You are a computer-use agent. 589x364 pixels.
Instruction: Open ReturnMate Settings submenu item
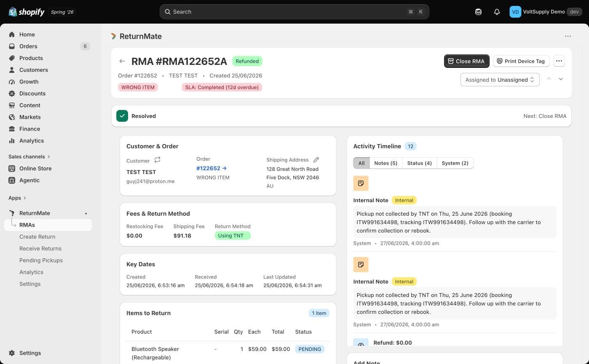30,284
